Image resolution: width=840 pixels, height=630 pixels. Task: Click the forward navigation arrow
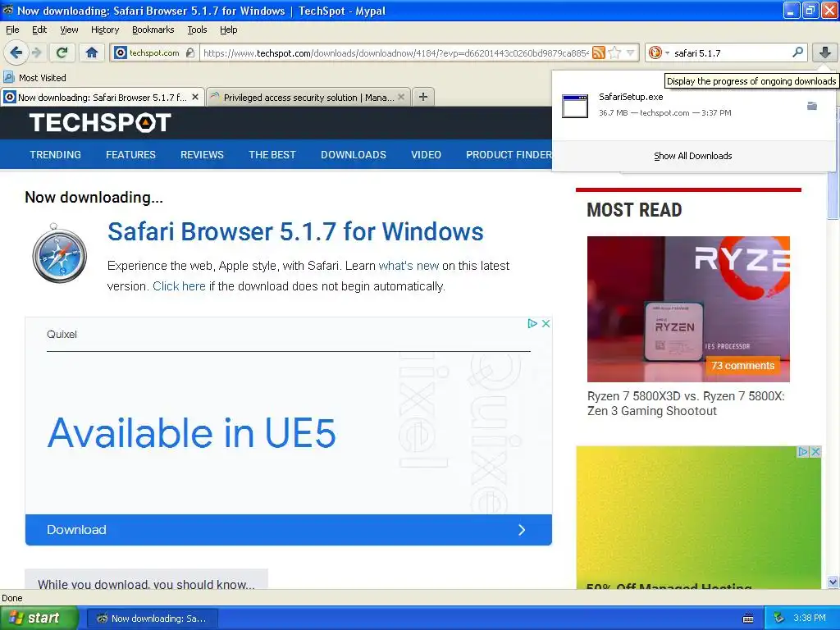tap(37, 52)
